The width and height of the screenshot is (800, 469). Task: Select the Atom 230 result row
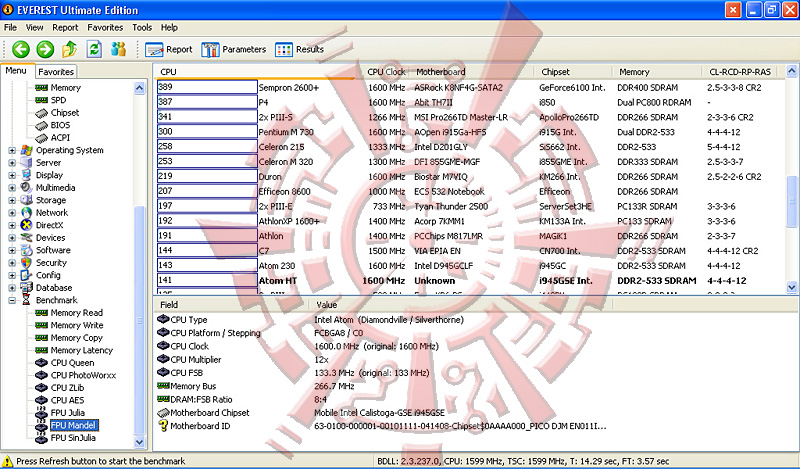[x=469, y=266]
